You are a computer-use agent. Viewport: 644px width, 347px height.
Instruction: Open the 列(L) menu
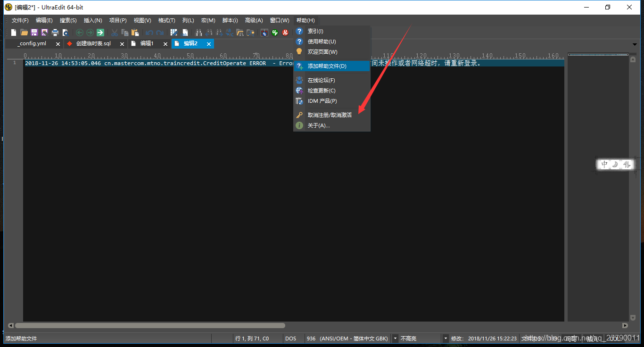coord(188,20)
